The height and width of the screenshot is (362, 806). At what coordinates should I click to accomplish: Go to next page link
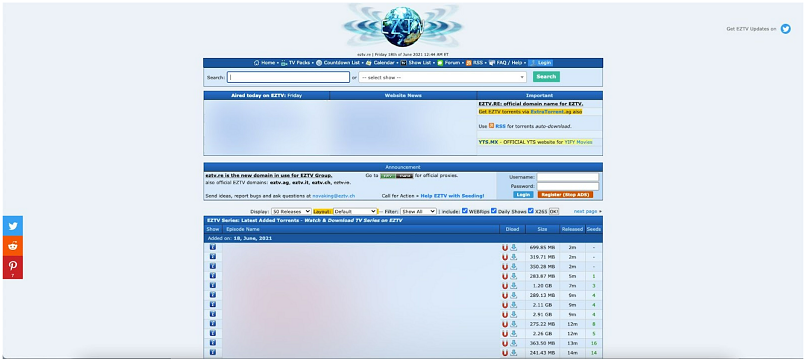[x=585, y=211]
